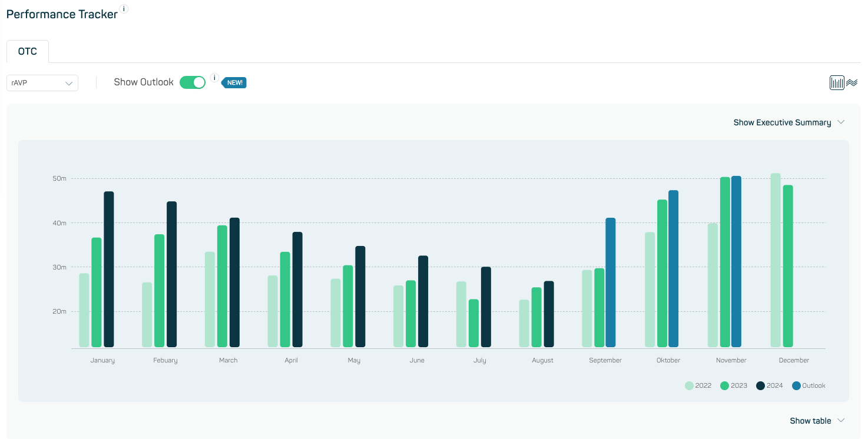Toggle the Show Outlook switch off
The width and height of the screenshot is (868, 439).
tap(193, 82)
